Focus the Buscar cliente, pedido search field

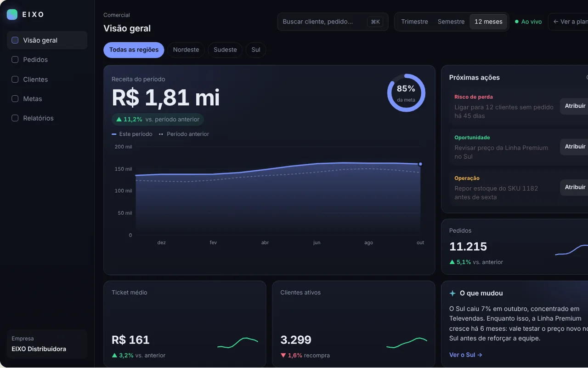pos(333,22)
